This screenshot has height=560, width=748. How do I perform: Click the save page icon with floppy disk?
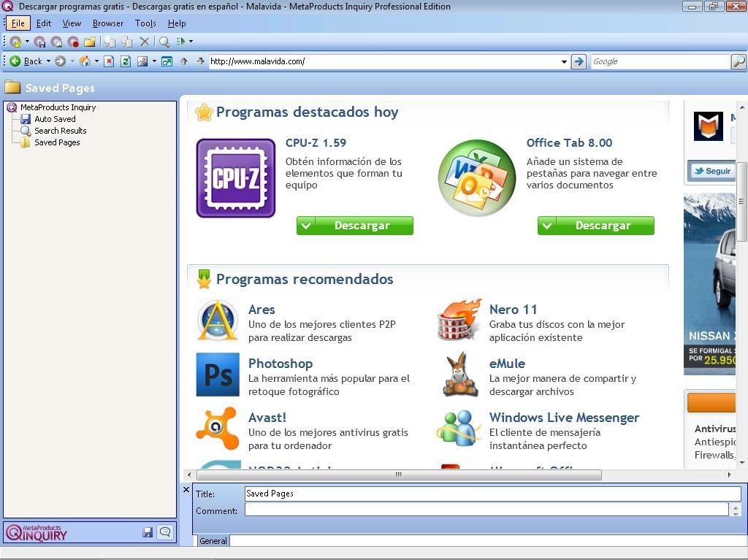pyautogui.click(x=40, y=42)
